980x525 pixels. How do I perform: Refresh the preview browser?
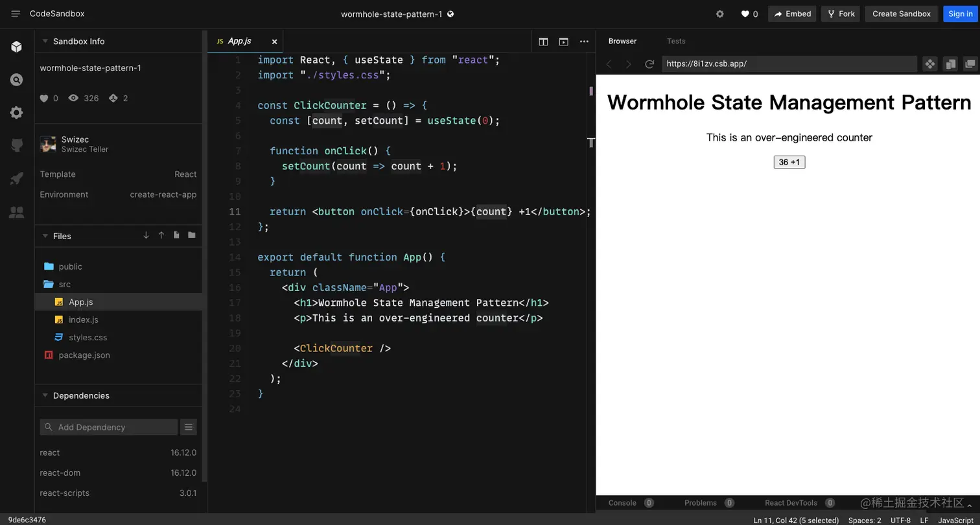click(x=649, y=64)
